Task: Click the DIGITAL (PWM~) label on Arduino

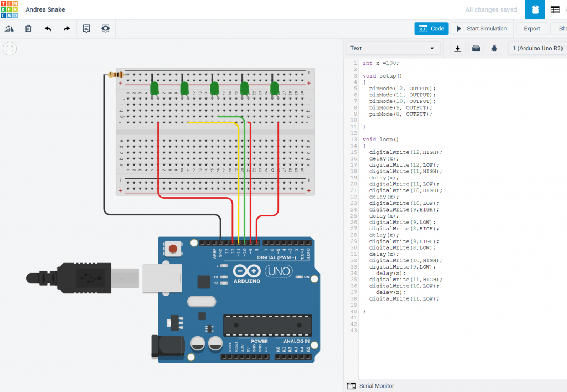Action: (x=276, y=257)
